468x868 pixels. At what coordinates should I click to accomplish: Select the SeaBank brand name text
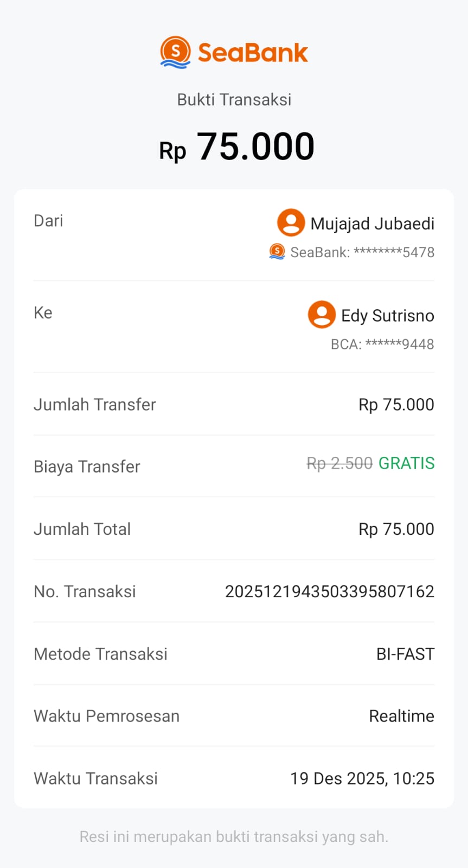(253, 53)
